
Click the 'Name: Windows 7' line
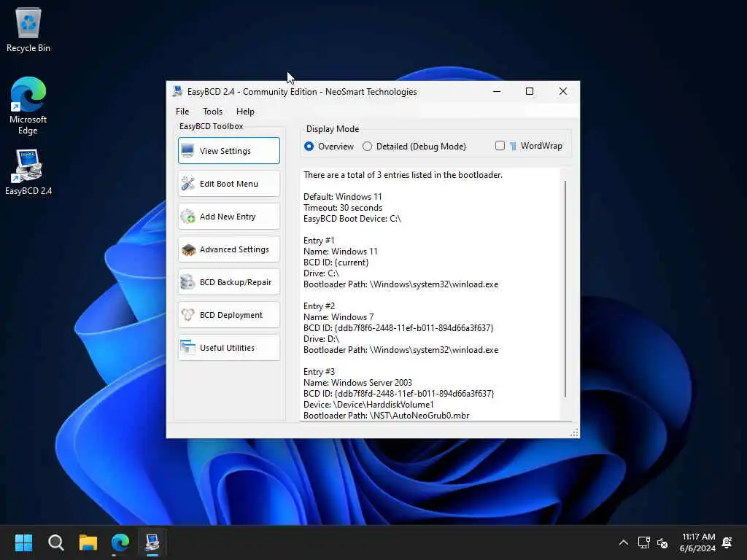click(338, 317)
